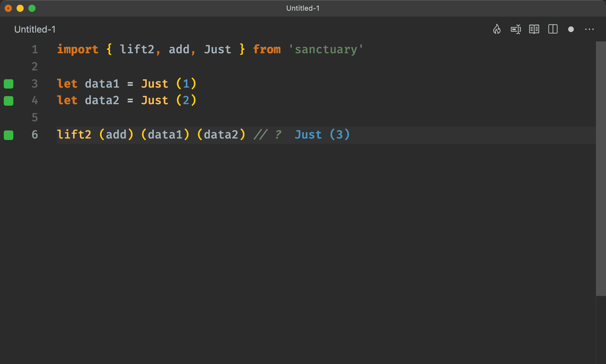Open the split editor panel icon
Viewport: 606px width, 364px height.
[x=553, y=29]
